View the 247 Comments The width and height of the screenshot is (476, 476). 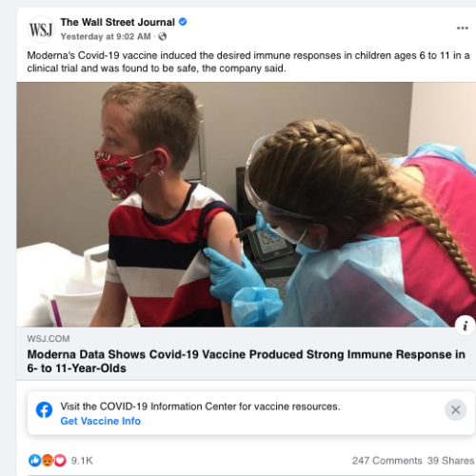pos(387,461)
